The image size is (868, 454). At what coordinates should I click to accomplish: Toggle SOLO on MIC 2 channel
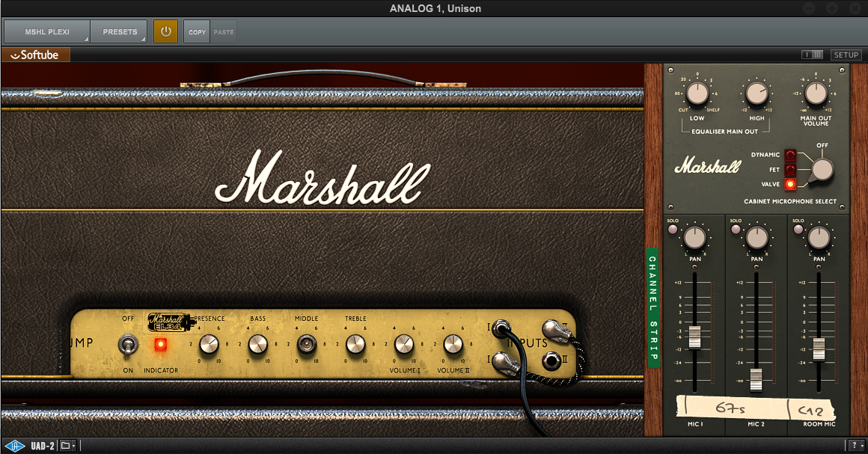pos(736,229)
